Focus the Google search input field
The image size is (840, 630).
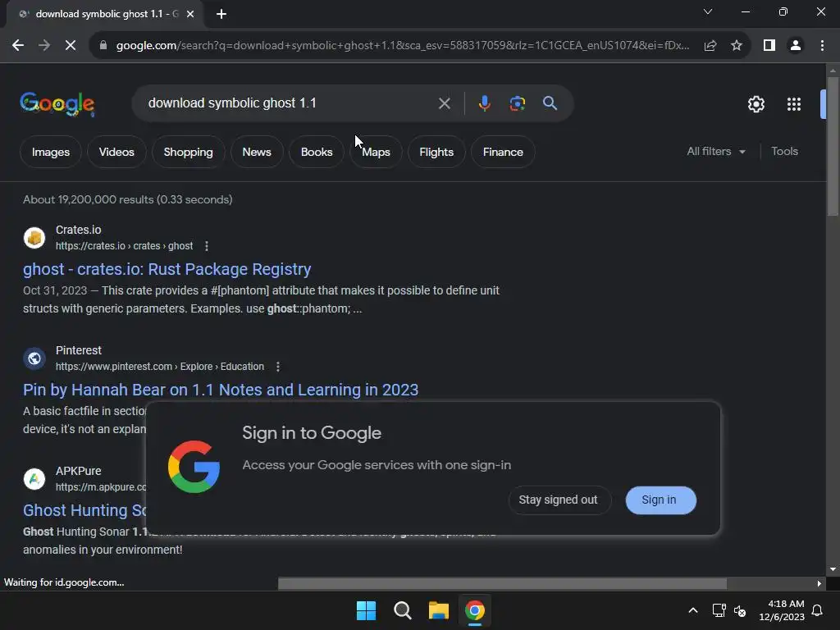pyautogui.click(x=287, y=103)
